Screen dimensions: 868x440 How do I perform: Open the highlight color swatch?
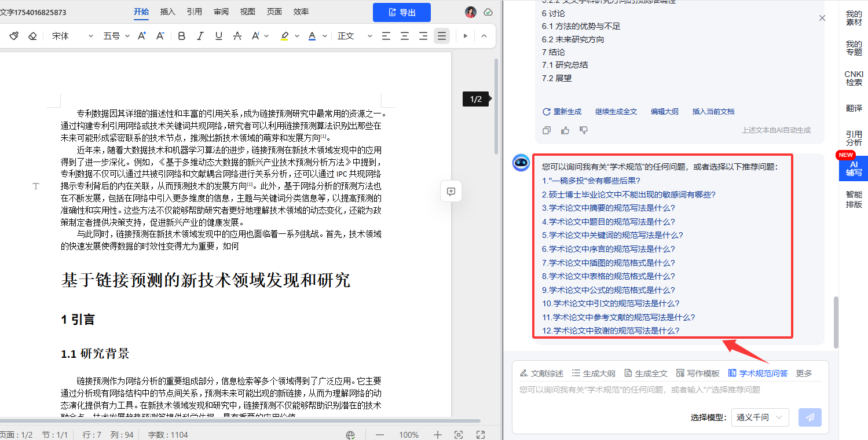284,36
